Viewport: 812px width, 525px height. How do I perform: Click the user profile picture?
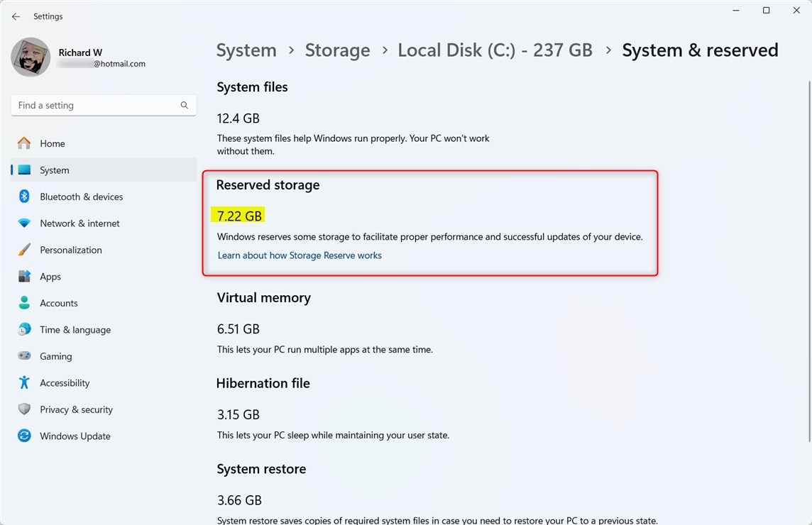[x=31, y=57]
